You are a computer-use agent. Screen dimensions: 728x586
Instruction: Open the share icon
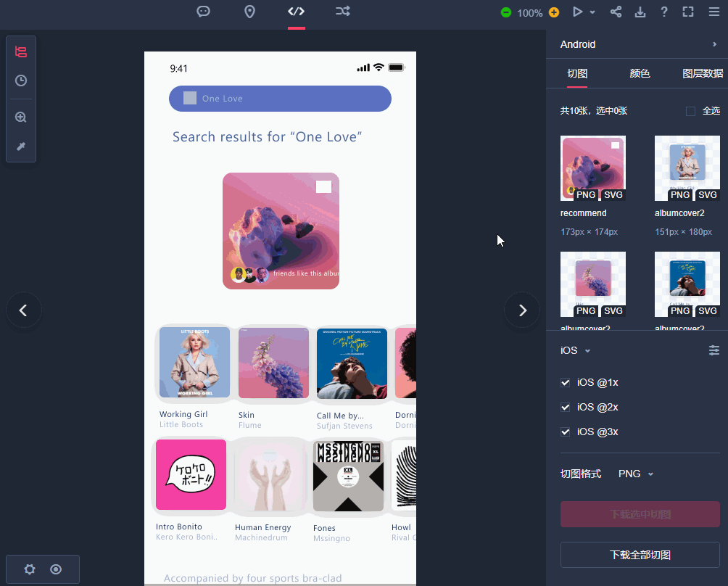[x=616, y=12]
